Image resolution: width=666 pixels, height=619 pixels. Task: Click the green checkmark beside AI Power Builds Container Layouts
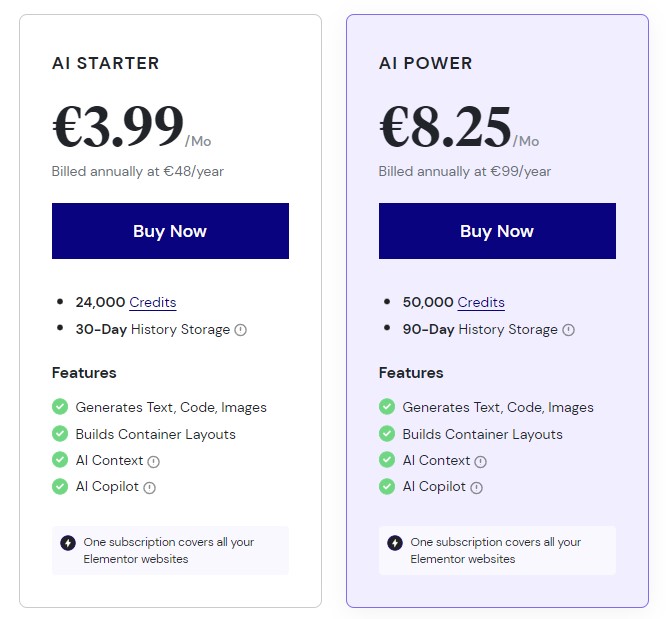pos(387,434)
